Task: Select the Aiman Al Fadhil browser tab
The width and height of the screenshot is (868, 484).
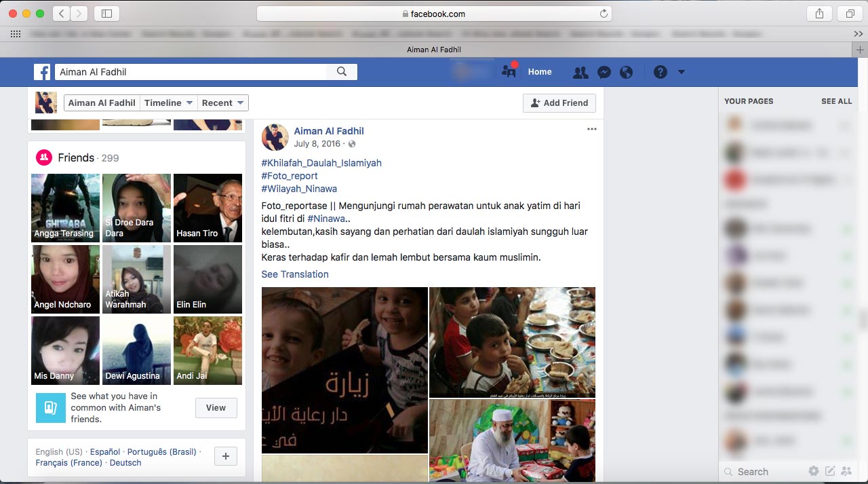Action: point(434,50)
